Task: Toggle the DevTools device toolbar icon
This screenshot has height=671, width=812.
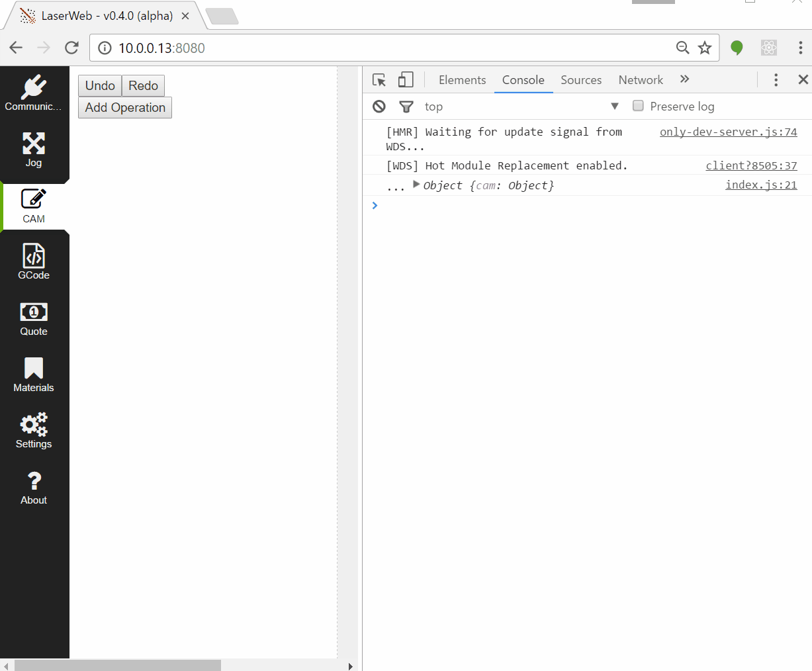Action: click(406, 80)
